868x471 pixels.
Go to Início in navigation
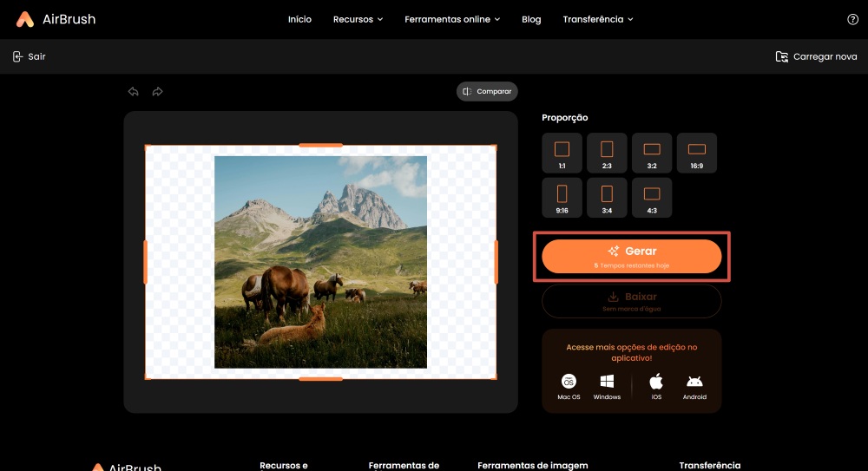[x=299, y=19]
